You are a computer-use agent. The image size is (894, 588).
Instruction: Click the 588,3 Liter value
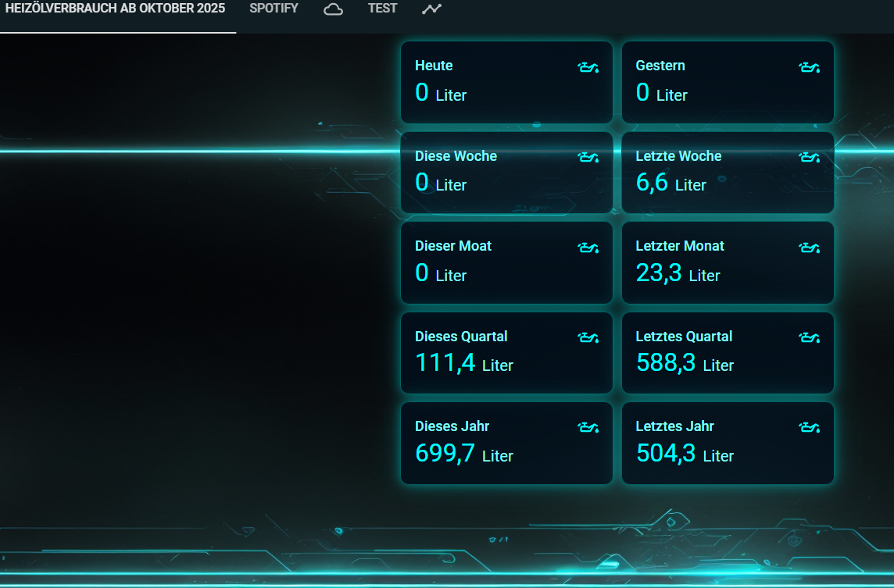pos(685,363)
